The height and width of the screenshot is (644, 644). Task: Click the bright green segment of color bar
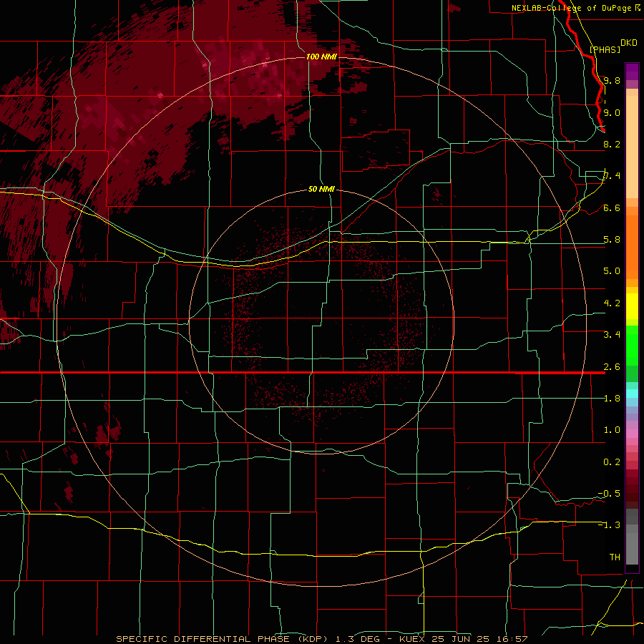point(632,346)
